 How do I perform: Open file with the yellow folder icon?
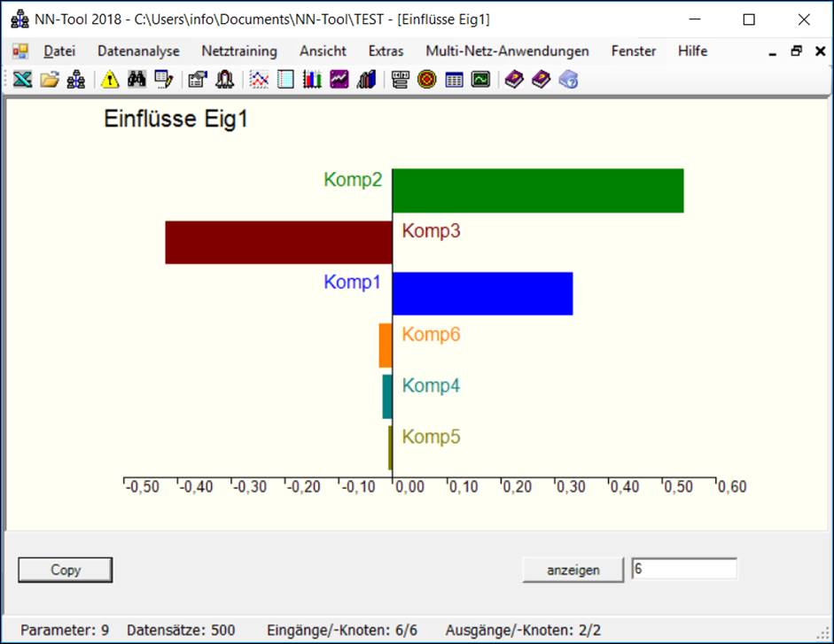pos(50,80)
